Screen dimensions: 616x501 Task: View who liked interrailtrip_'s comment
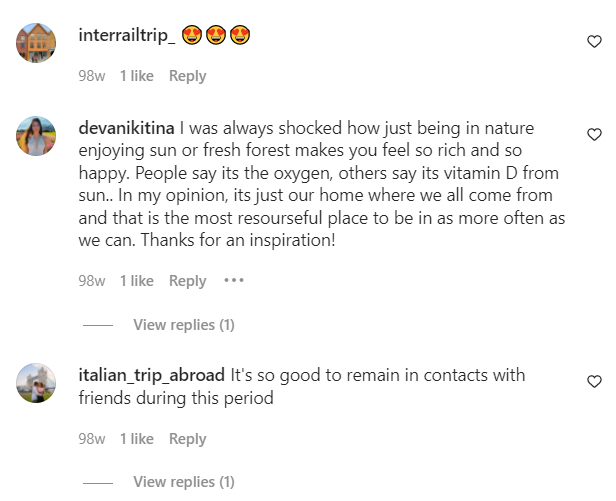point(137,76)
